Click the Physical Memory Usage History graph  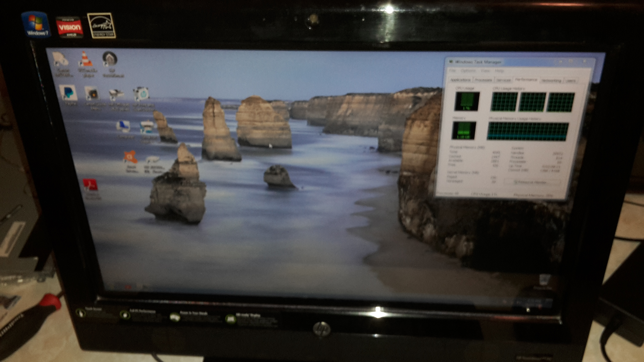coord(528,131)
